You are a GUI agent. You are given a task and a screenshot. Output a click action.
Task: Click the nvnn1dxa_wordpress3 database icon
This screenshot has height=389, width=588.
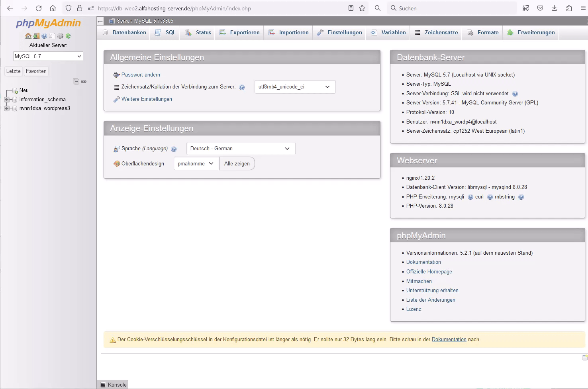(15, 108)
